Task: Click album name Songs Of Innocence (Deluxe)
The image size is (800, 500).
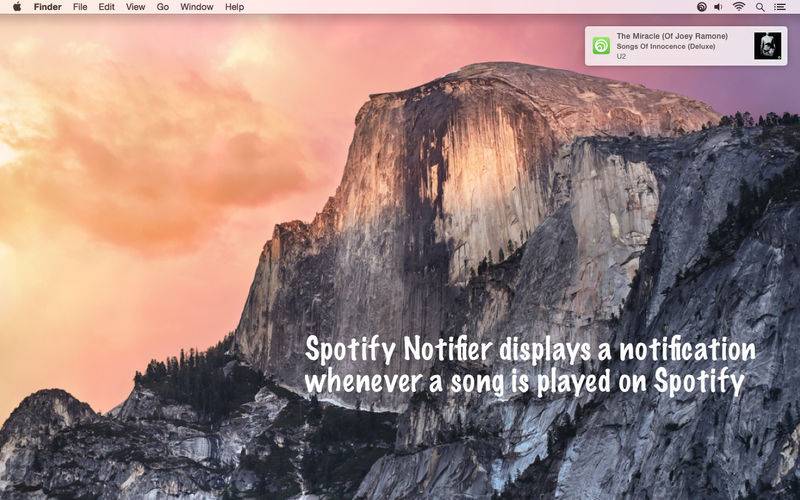Action: click(666, 46)
